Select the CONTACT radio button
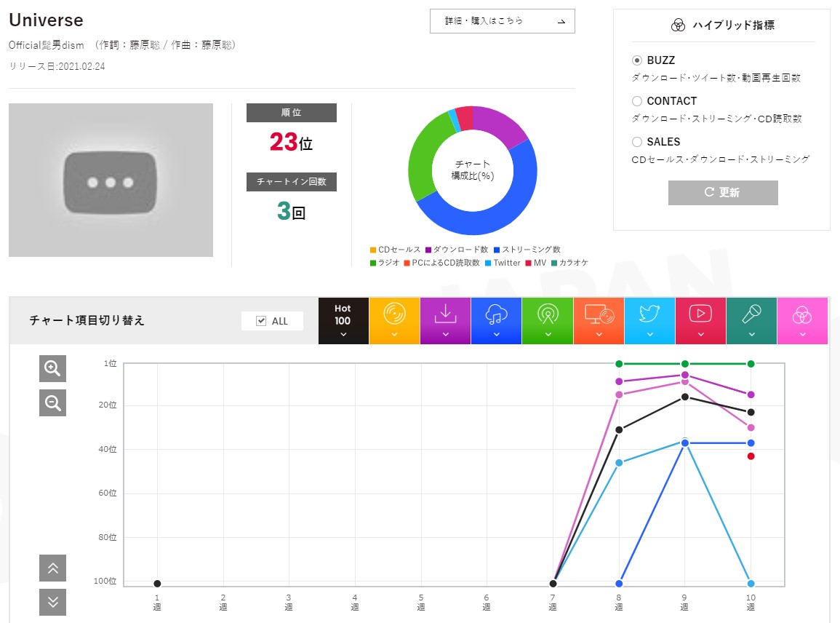 637,100
